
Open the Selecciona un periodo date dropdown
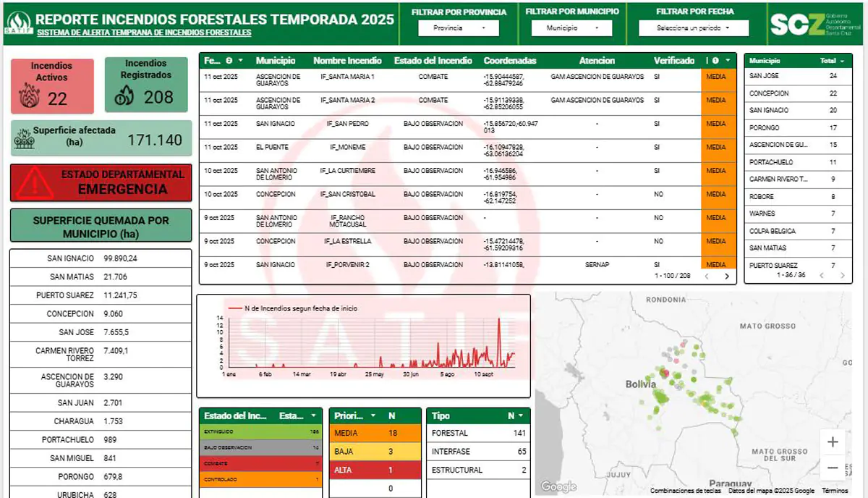point(684,28)
